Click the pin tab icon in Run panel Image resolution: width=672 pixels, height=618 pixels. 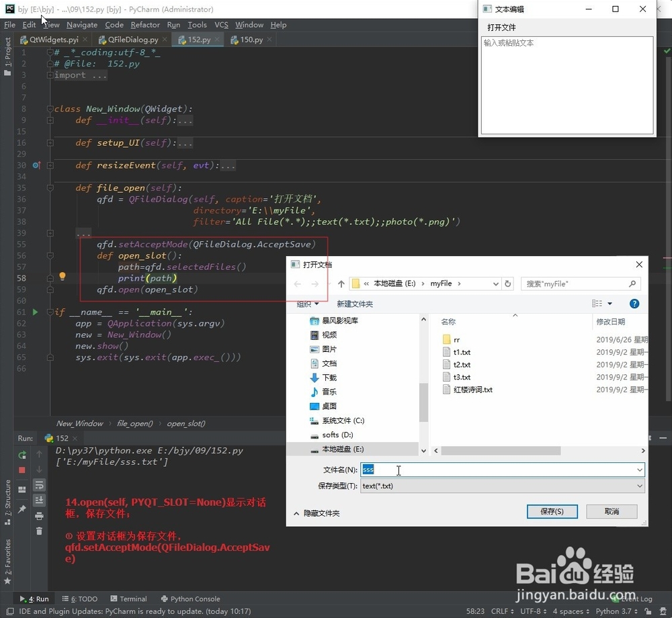[x=22, y=509]
